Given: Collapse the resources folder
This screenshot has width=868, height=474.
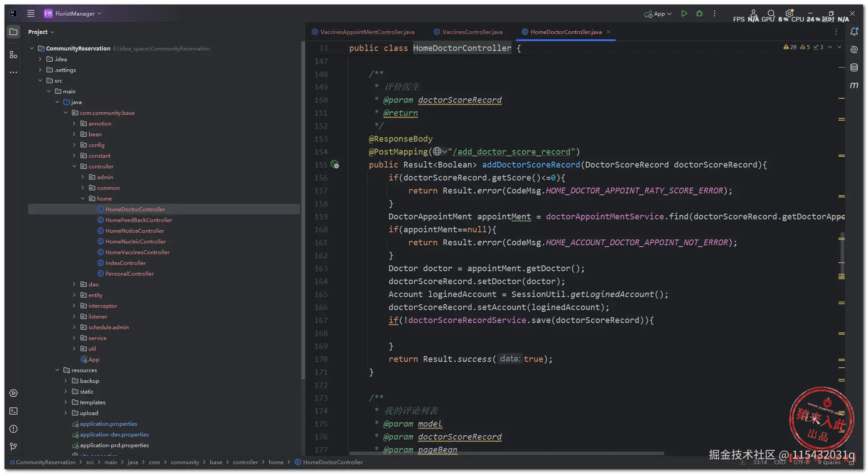Looking at the screenshot, I should coord(57,370).
